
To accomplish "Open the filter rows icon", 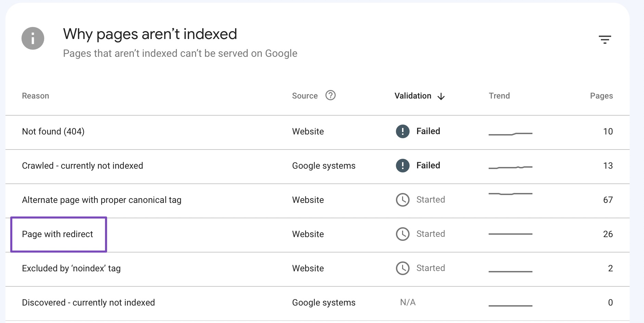I will tap(605, 40).
